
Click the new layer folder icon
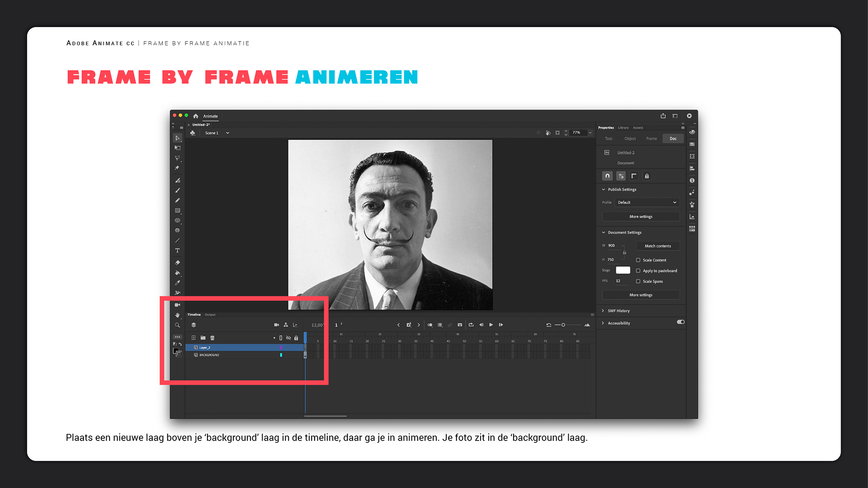coord(203,338)
